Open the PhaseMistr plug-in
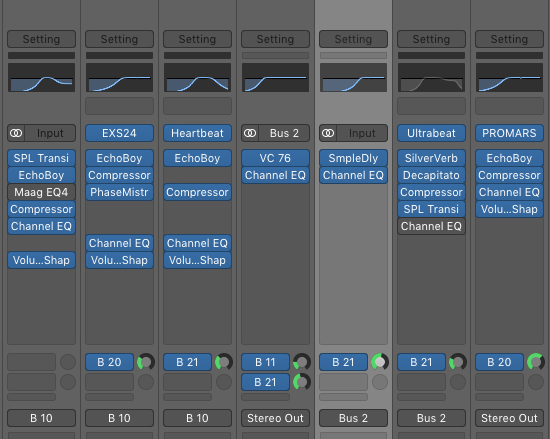 coord(119,192)
